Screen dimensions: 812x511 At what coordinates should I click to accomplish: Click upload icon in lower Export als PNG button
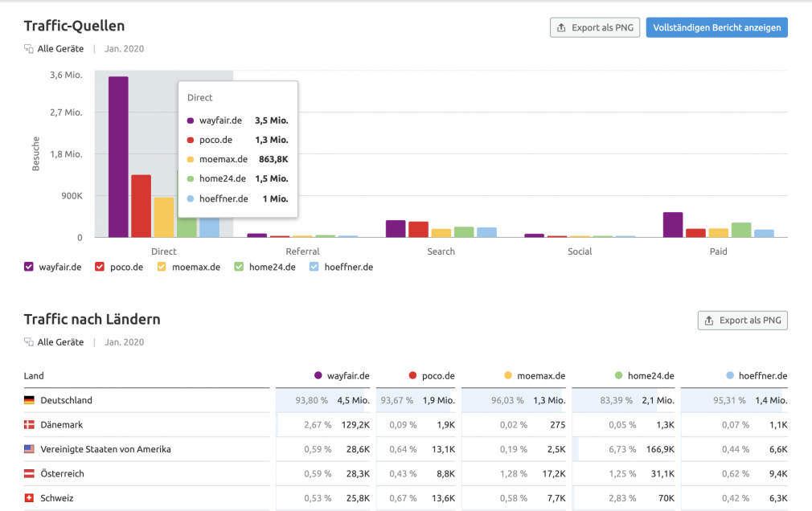point(709,321)
